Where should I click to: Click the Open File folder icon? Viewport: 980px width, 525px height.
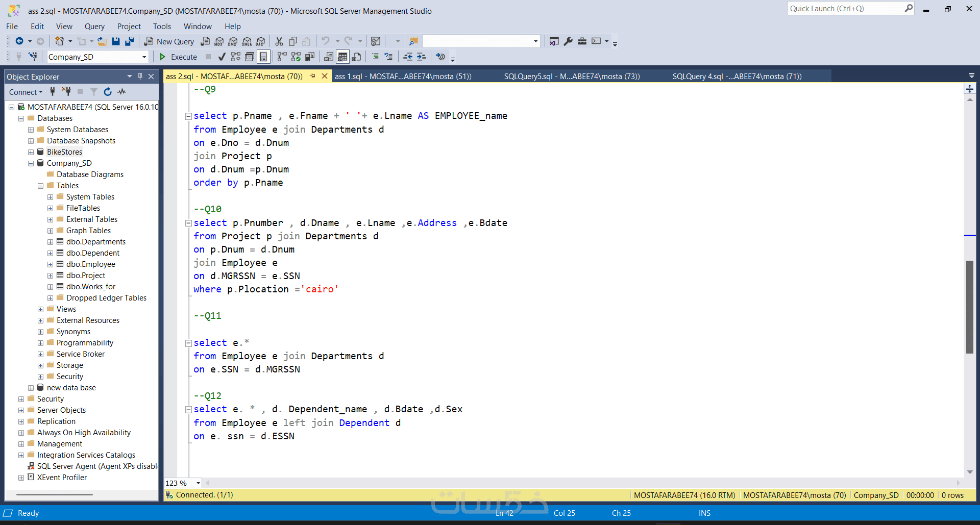102,41
